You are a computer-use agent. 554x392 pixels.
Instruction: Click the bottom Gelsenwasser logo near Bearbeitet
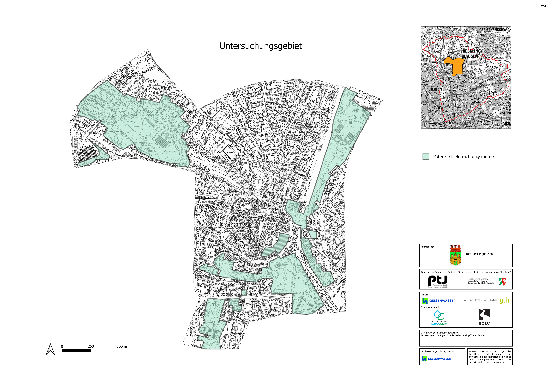click(x=436, y=359)
